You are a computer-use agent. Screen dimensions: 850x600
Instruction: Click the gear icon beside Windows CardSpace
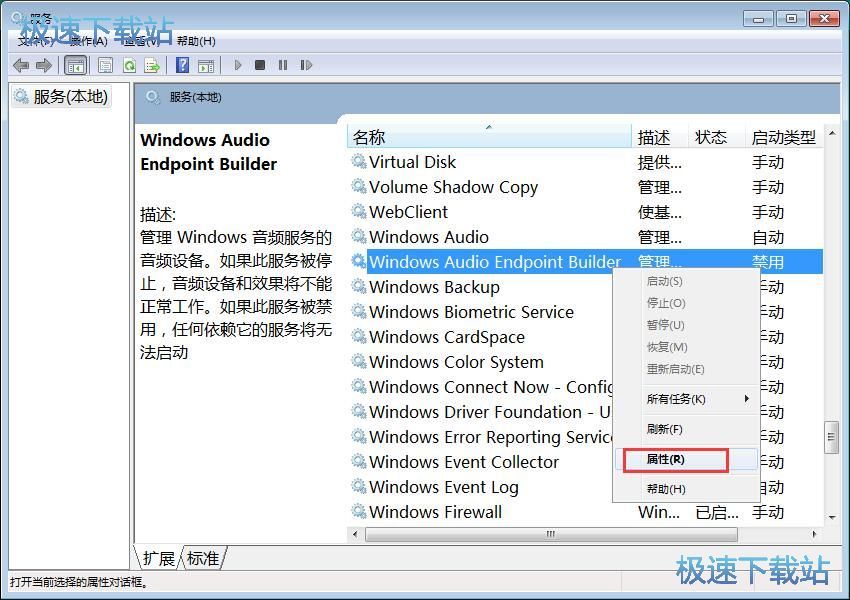click(x=359, y=337)
